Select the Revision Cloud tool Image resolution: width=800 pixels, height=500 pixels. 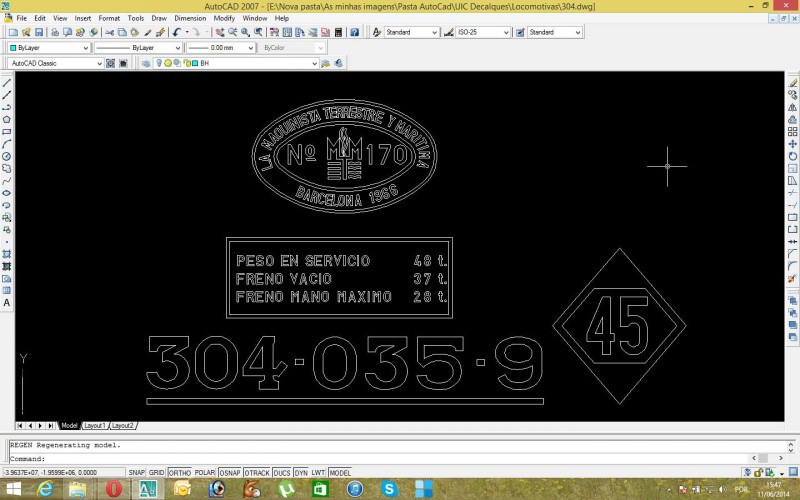7,169
